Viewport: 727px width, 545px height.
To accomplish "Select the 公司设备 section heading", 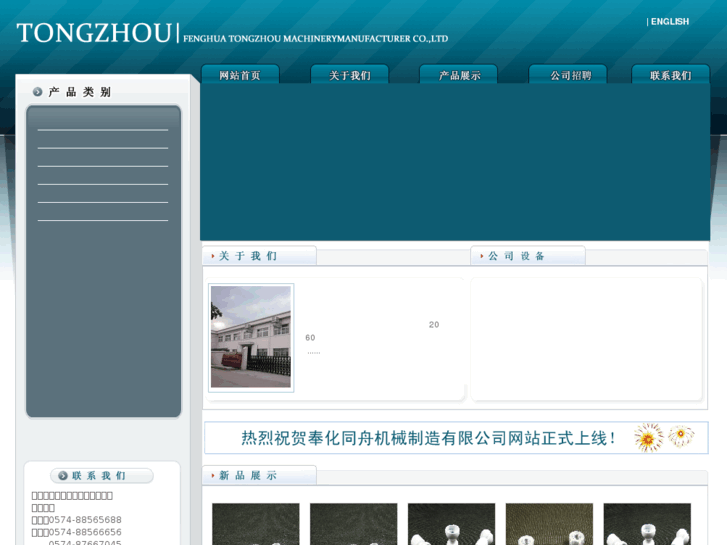I will (x=517, y=256).
